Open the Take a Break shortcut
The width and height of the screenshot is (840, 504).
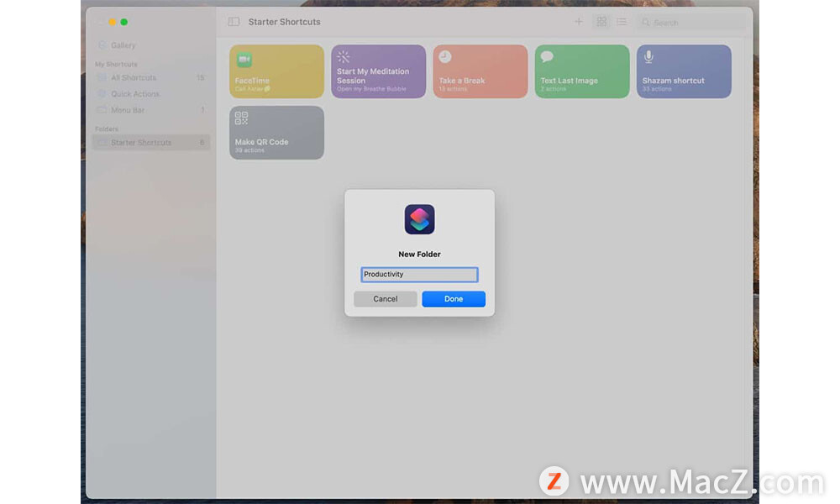[x=480, y=71]
